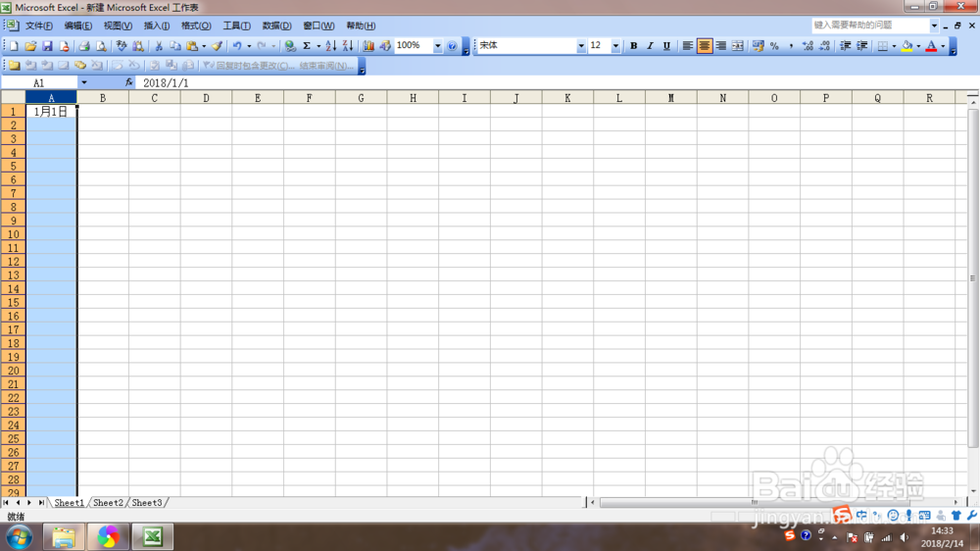Screen dimensions: 980x551
Task: Open the font name dropdown
Action: [580, 46]
